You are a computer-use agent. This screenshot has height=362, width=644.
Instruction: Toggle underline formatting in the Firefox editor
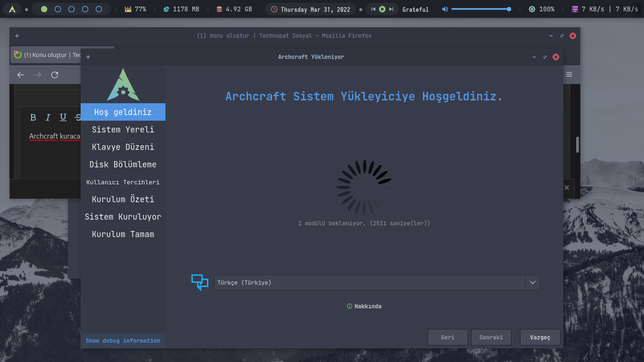[63, 117]
